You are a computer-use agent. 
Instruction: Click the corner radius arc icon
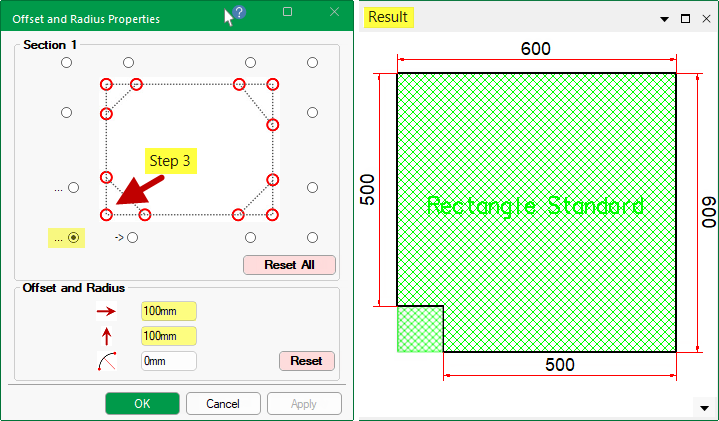pos(105,362)
